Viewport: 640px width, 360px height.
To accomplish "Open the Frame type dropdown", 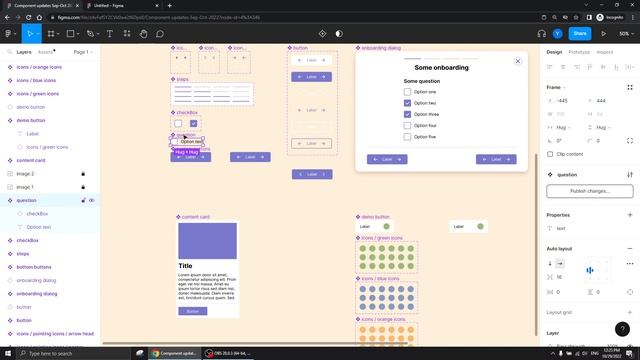I will pos(556,87).
